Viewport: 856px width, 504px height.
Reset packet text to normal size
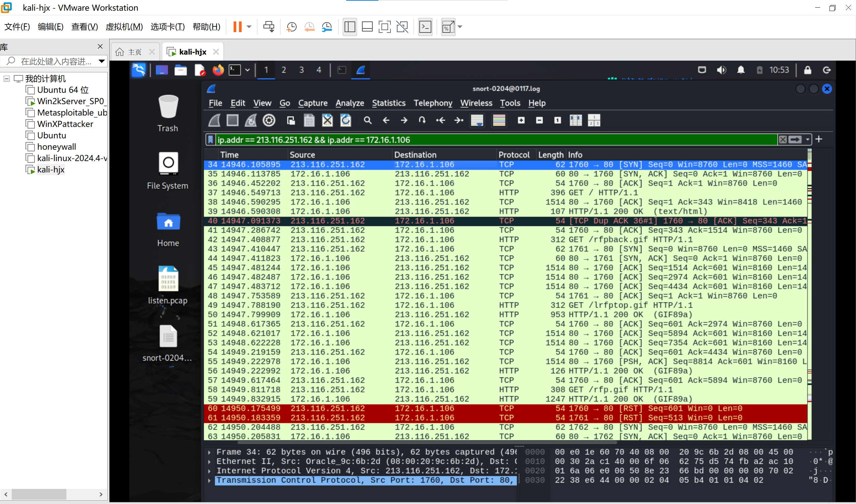click(558, 120)
